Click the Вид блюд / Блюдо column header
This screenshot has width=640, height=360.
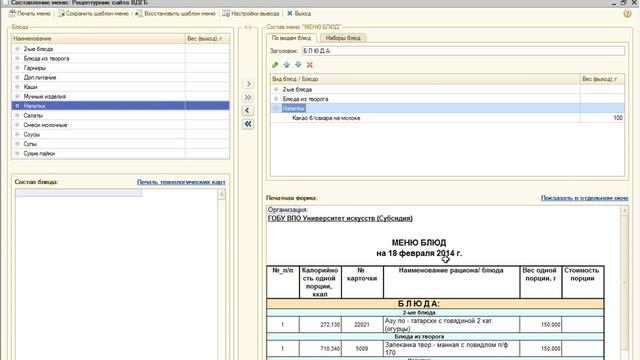pyautogui.click(x=425, y=79)
